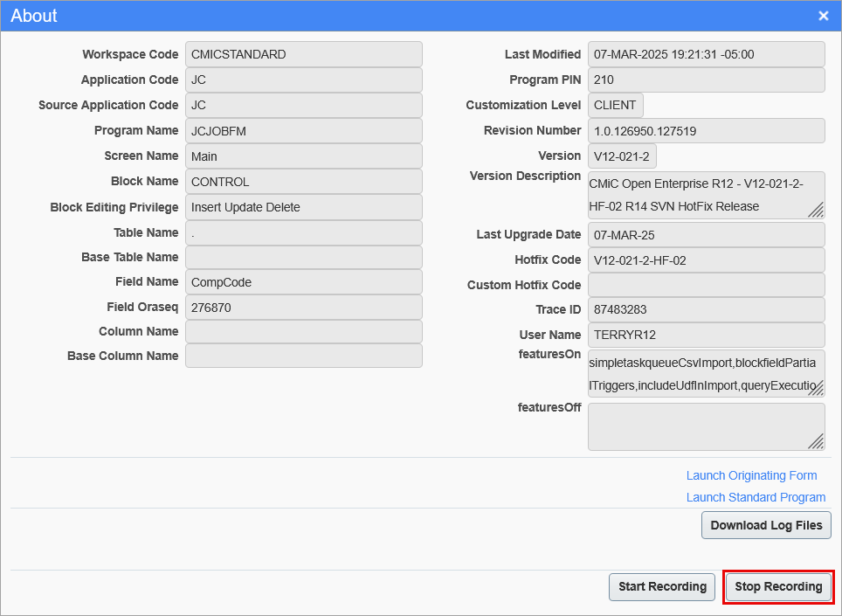The image size is (842, 616).
Task: Download the log files
Action: tap(766, 525)
